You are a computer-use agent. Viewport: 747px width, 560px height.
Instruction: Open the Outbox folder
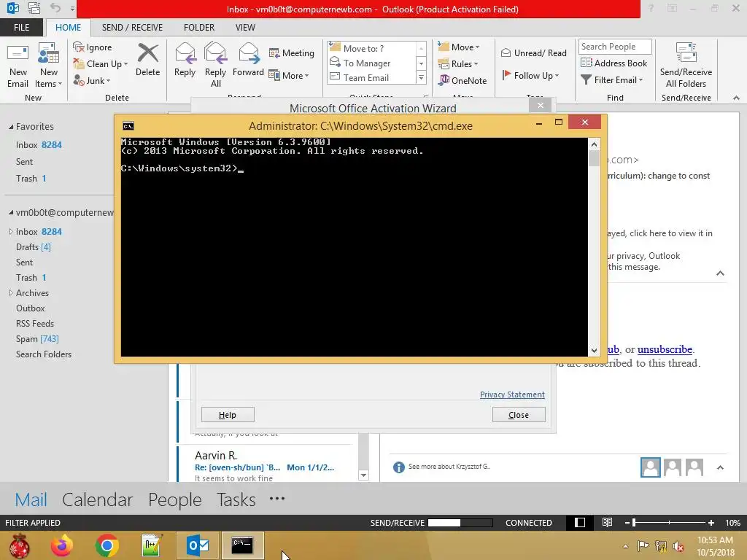click(x=31, y=308)
